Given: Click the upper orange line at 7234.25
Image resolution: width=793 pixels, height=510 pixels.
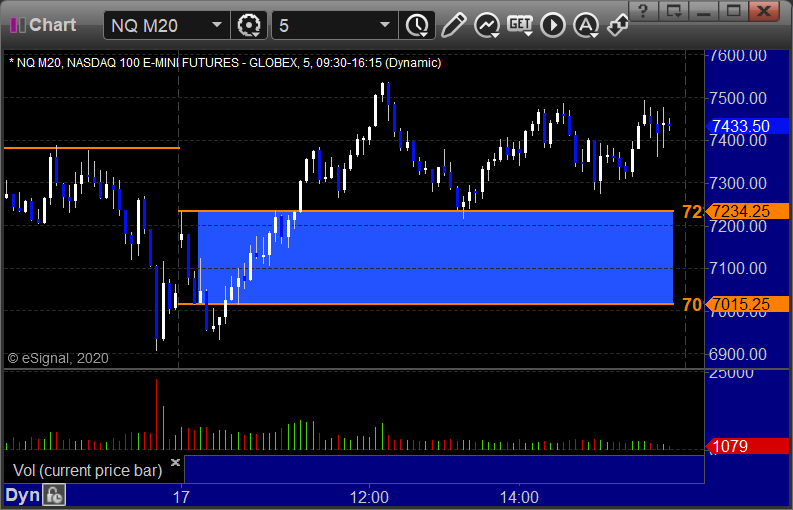Looking at the screenshot, I should coord(426,211).
